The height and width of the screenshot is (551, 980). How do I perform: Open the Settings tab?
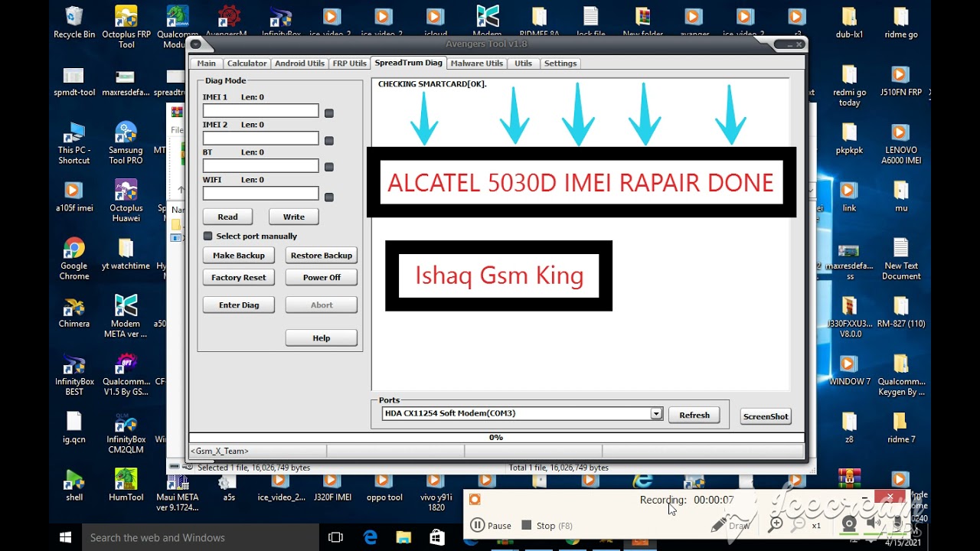click(x=560, y=64)
